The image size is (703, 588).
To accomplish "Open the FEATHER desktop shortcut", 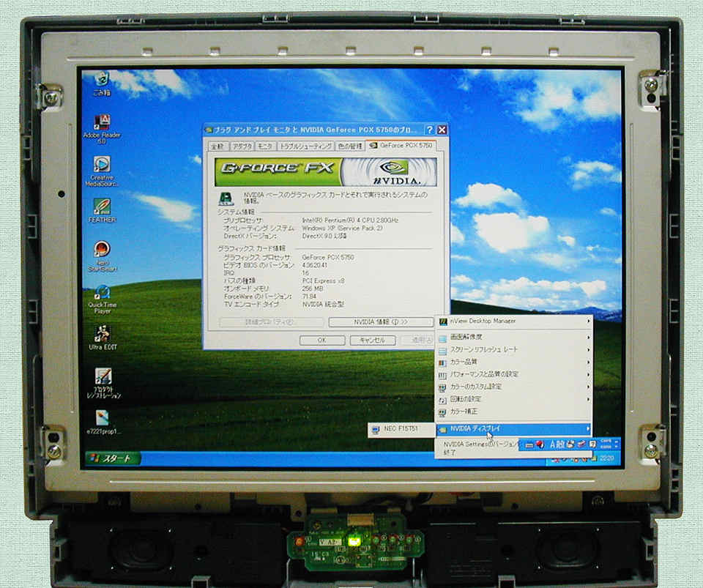I will tap(103, 211).
